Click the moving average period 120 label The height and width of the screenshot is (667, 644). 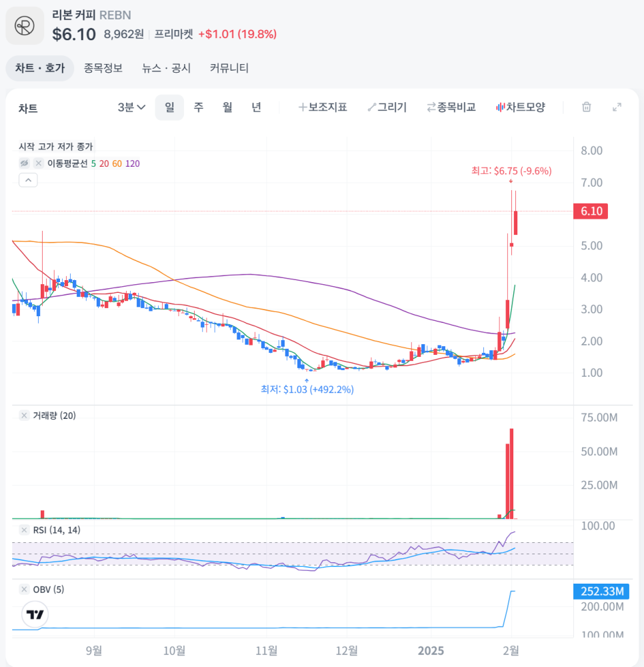pyautogui.click(x=133, y=164)
